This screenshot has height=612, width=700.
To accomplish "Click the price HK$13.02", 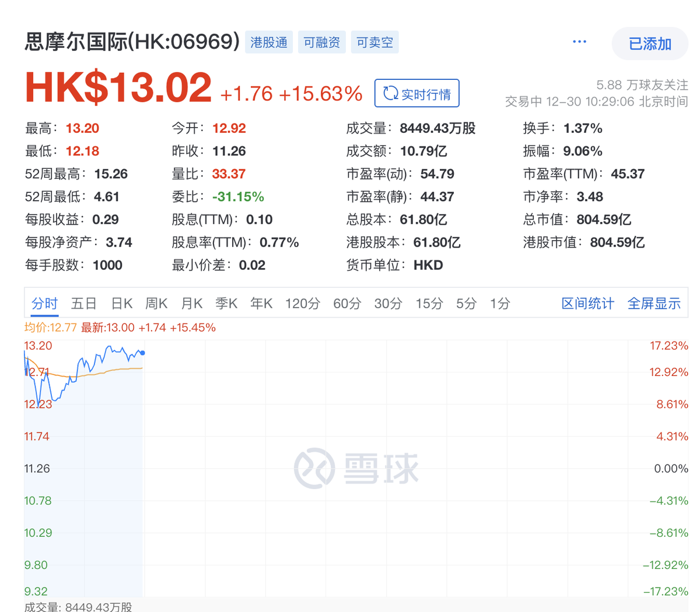I will click(x=118, y=88).
